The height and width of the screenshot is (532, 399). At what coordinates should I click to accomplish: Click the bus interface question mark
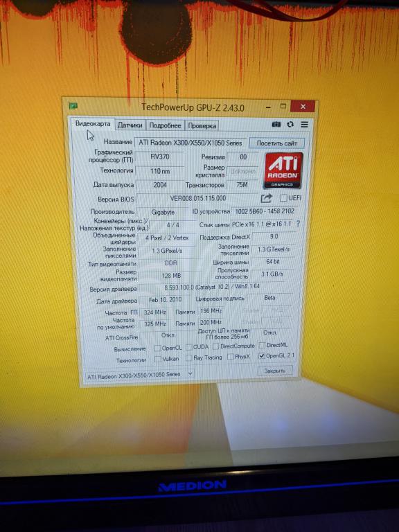click(299, 224)
